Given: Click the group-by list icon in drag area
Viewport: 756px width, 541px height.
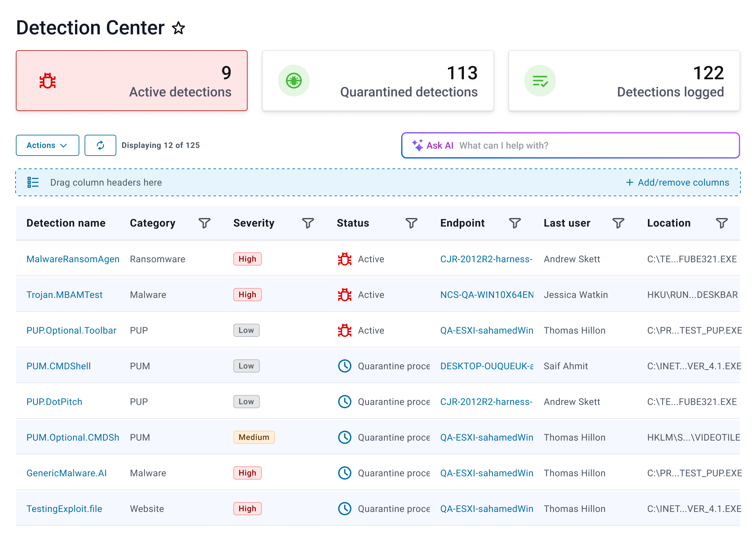Looking at the screenshot, I should 33,182.
